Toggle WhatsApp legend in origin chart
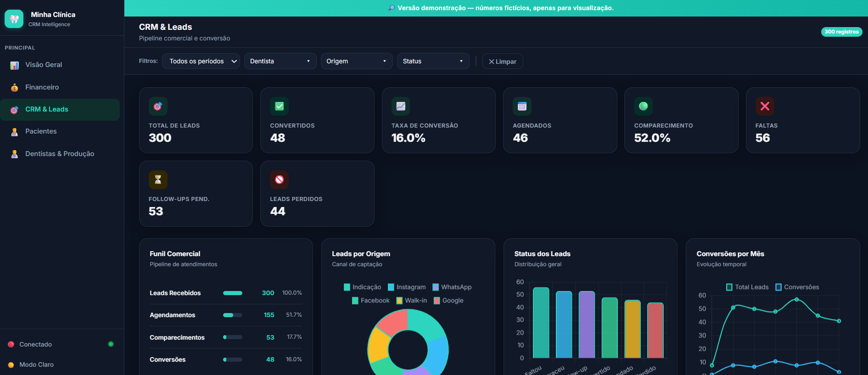 click(452, 287)
